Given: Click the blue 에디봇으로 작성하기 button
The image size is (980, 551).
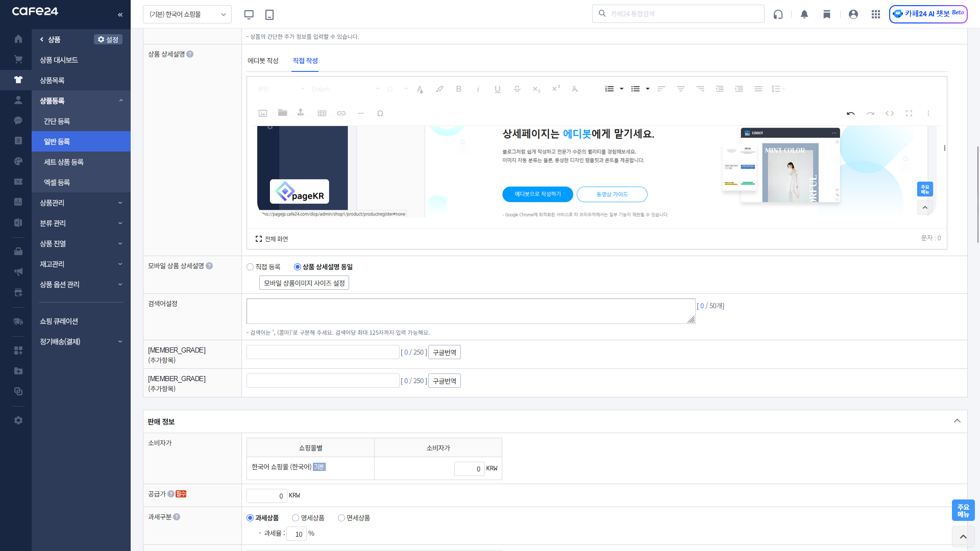Looking at the screenshot, I should [x=537, y=194].
